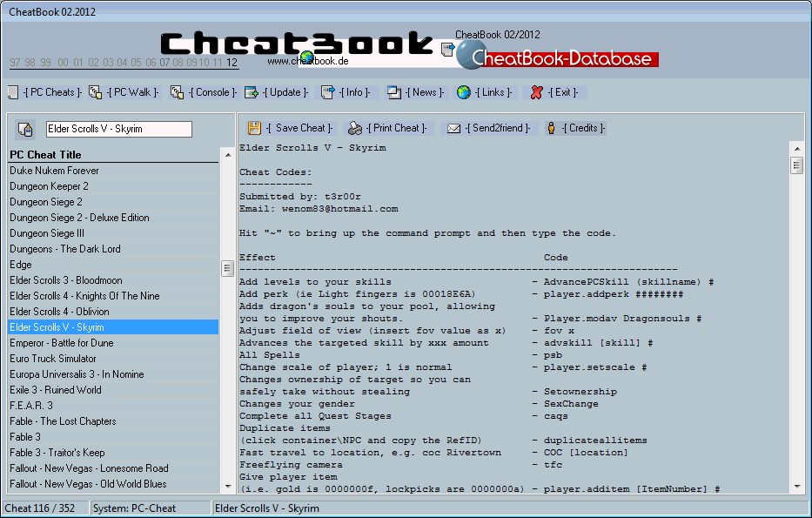The image size is (812, 518).
Task: Open the [ PC Walk ] tab
Action: point(134,93)
